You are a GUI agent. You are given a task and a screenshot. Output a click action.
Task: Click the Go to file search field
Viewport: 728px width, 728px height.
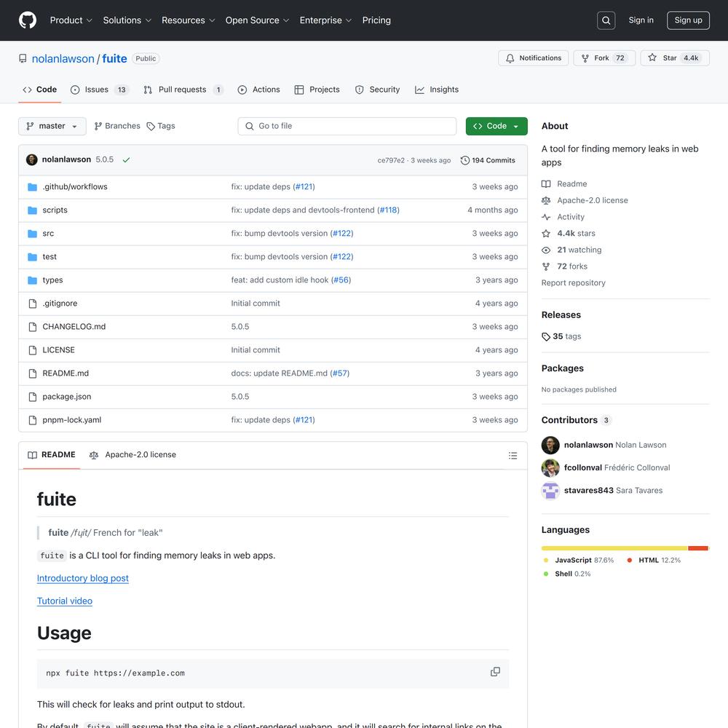tap(347, 126)
